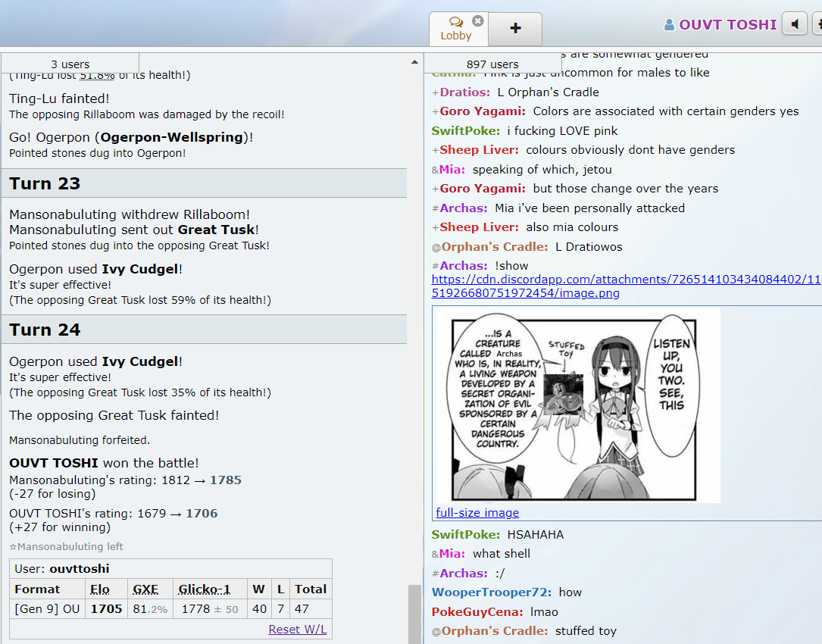Click the manga image thumbnail in chat

pyautogui.click(x=578, y=405)
